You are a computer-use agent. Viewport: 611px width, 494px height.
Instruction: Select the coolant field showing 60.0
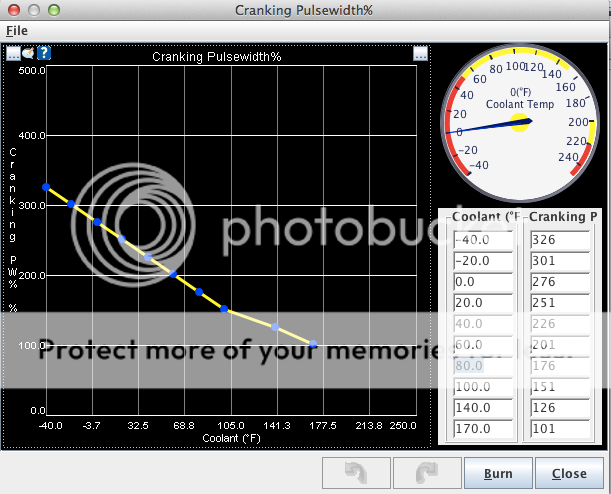coord(483,345)
